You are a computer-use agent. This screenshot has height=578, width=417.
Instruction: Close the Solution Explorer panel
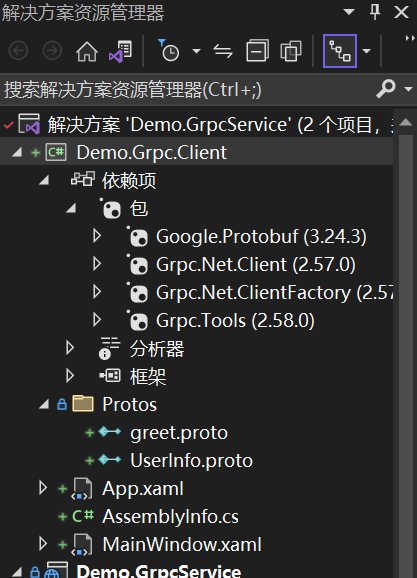401,12
